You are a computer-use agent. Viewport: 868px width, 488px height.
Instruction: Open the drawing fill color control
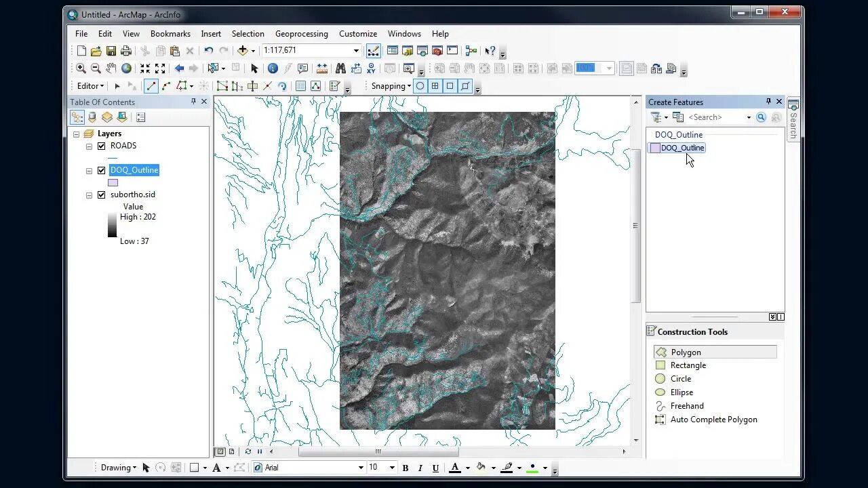pyautogui.click(x=481, y=468)
